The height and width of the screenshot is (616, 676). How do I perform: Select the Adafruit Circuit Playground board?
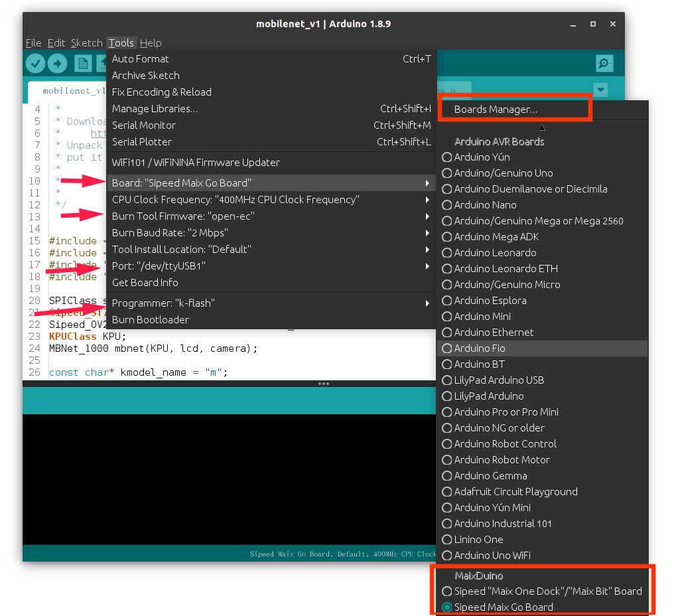coord(543,492)
